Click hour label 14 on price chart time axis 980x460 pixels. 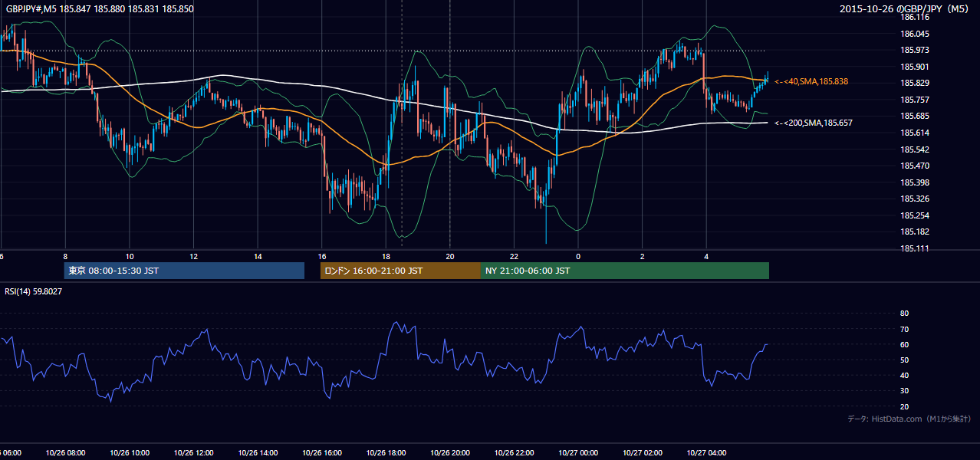click(x=258, y=257)
